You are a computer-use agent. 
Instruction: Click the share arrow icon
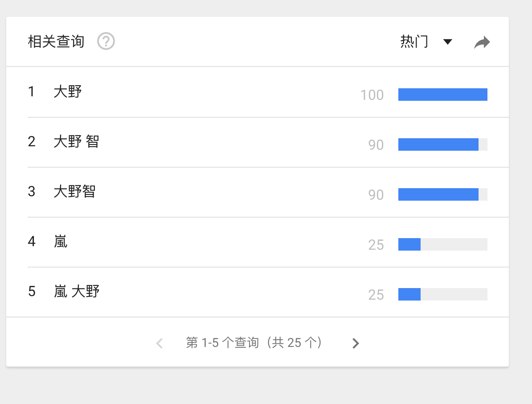pyautogui.click(x=482, y=42)
